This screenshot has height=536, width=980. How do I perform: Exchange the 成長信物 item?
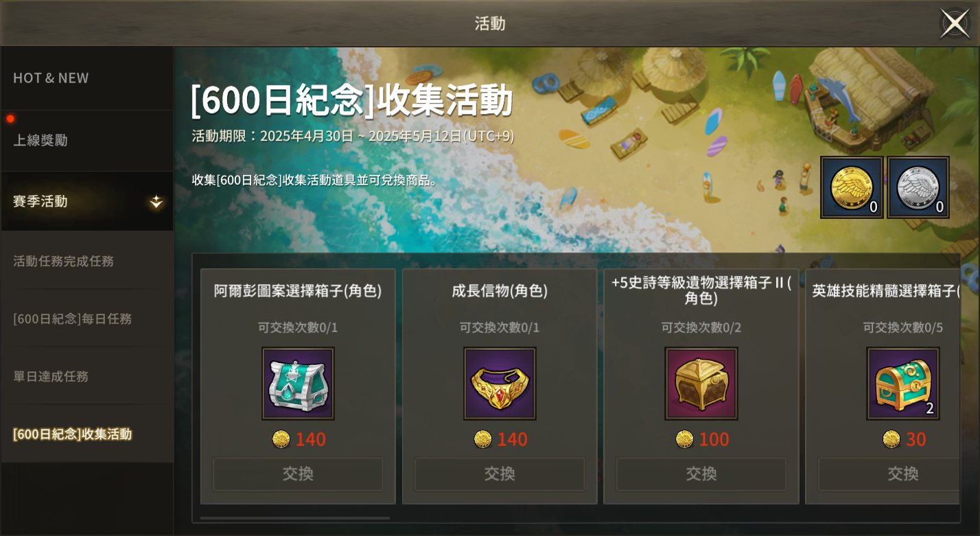point(500,474)
